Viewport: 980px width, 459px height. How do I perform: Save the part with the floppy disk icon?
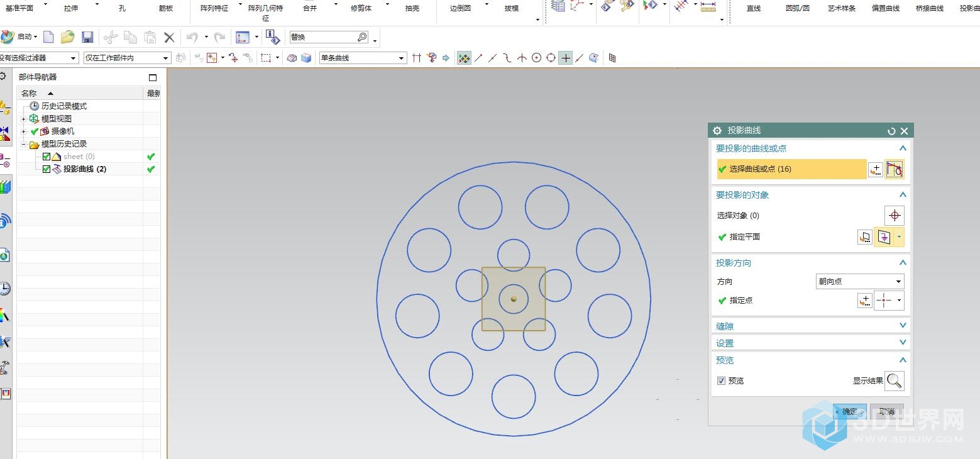[87, 37]
